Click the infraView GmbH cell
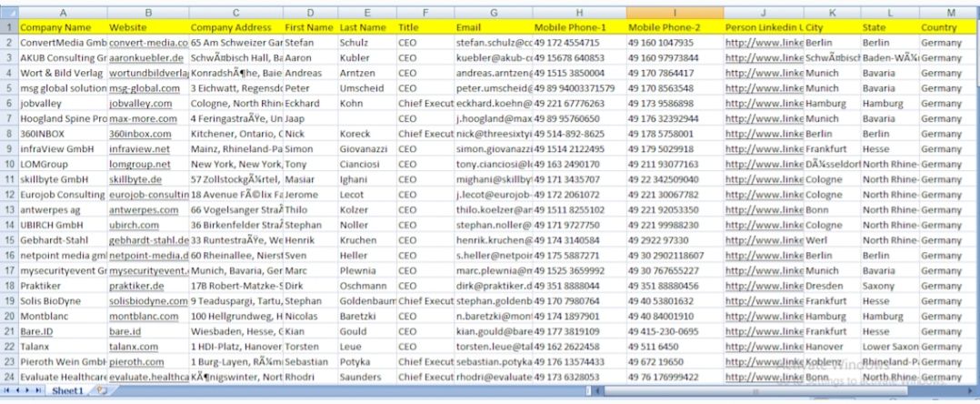Image resolution: width=980 pixels, height=404 pixels. [x=63, y=149]
